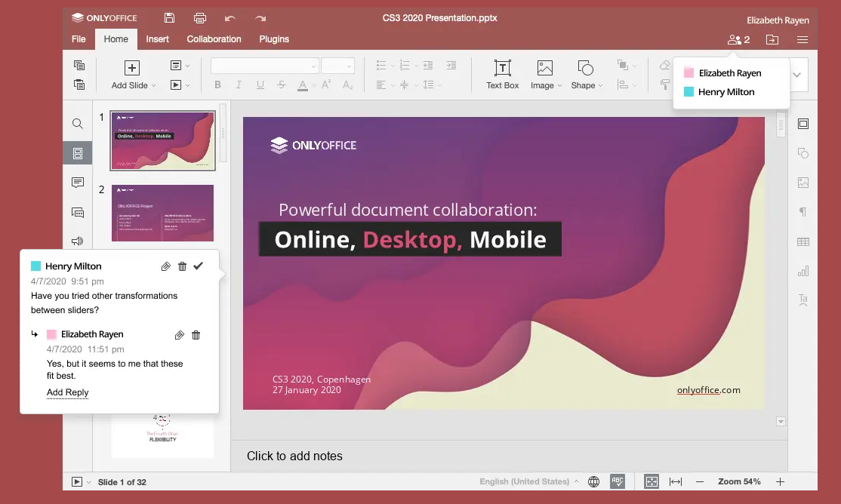Viewport: 841px width, 504px height.
Task: Expand the slide theme gallery arrow
Action: [797, 75]
